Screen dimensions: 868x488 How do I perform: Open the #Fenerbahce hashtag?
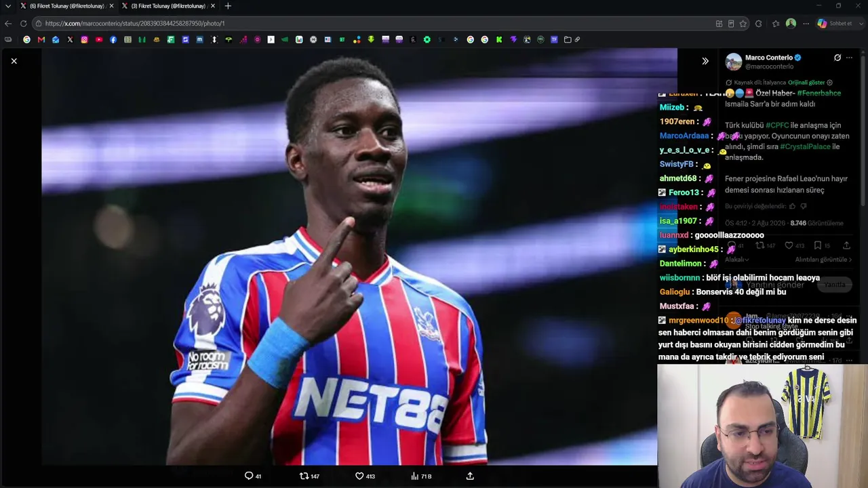point(819,93)
